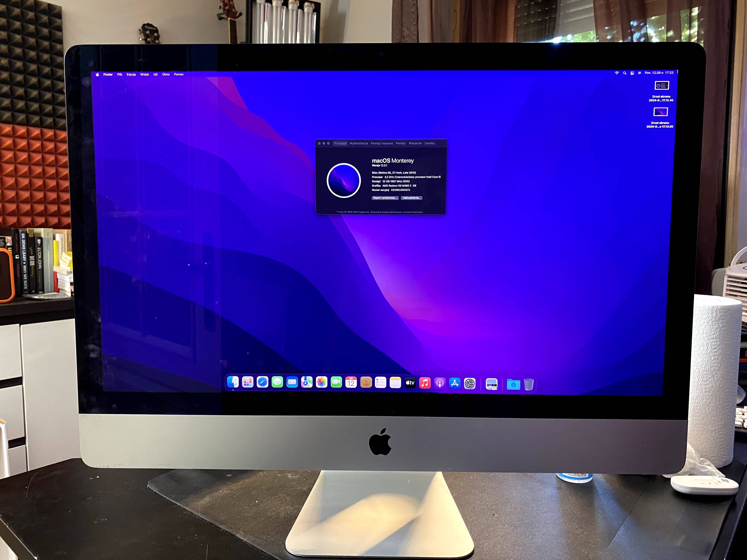Click the Wi-Fi status icon in menu bar
Screen dimensions: 747x560
617,73
